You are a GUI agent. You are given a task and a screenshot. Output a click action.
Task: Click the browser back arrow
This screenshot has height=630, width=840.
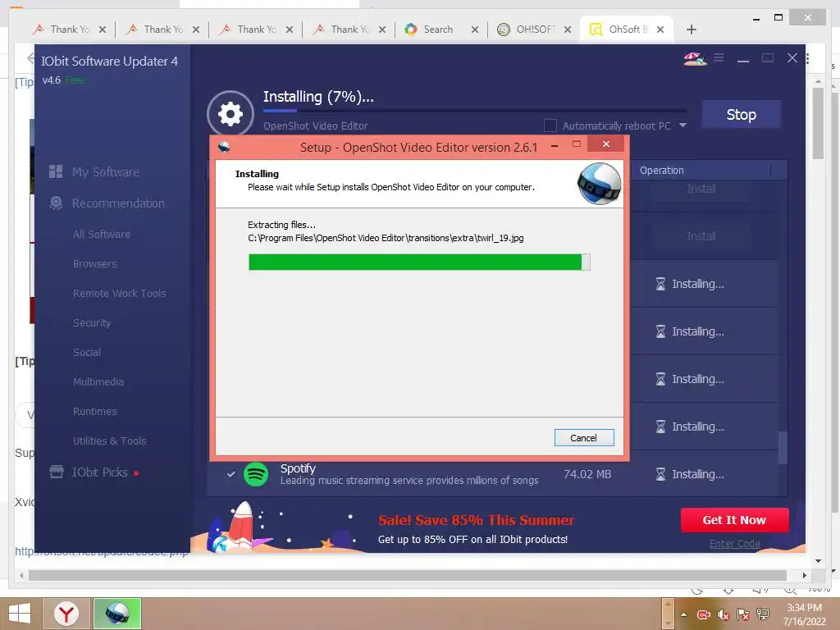click(30, 58)
